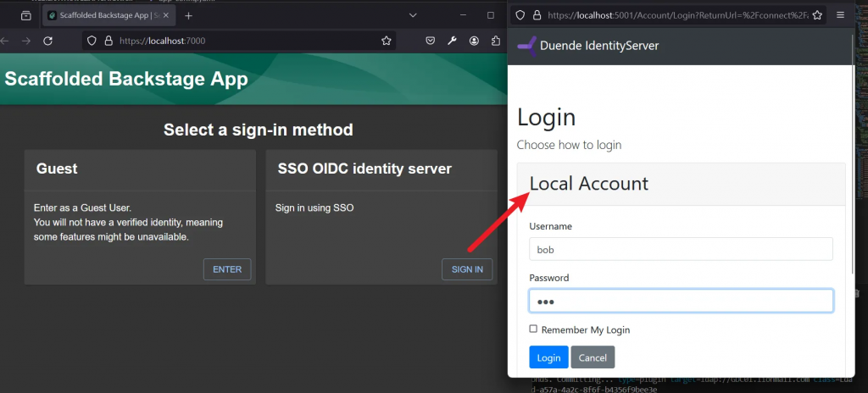
Task: Open the extensions puzzle icon
Action: coord(496,41)
